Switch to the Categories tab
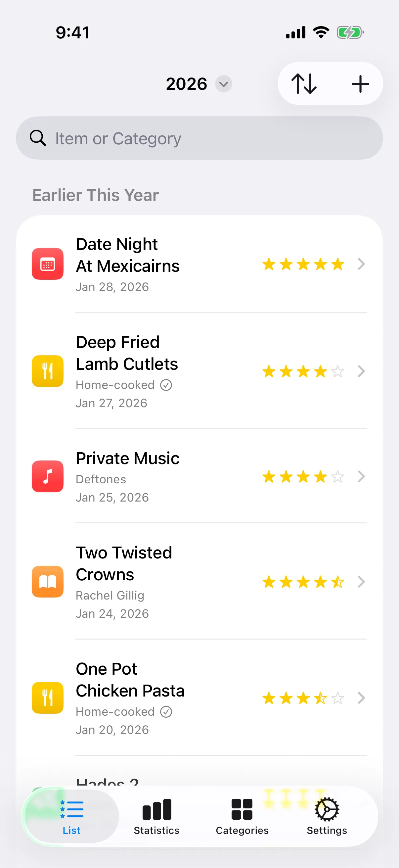Viewport: 399px width, 868px height. pos(242,816)
